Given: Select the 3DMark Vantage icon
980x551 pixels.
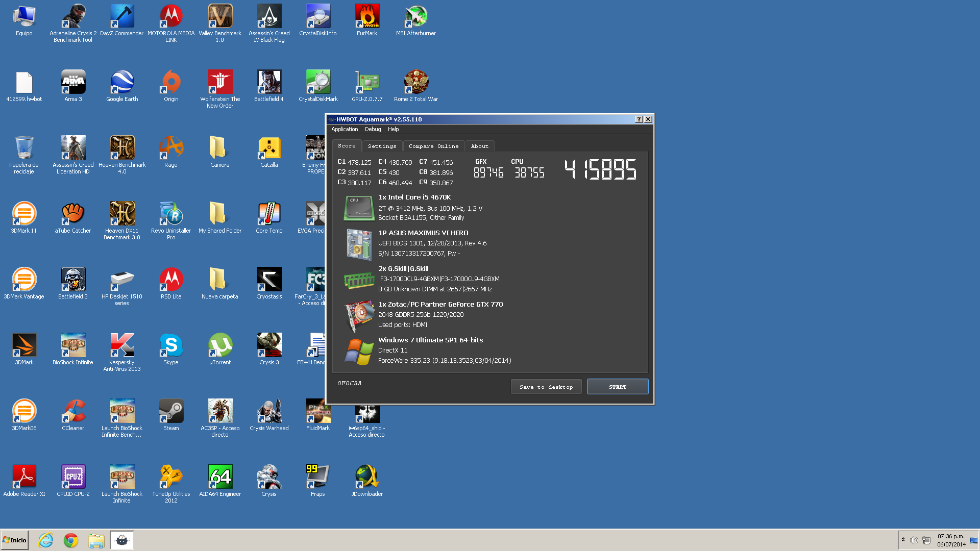Looking at the screenshot, I should coord(24,284).
